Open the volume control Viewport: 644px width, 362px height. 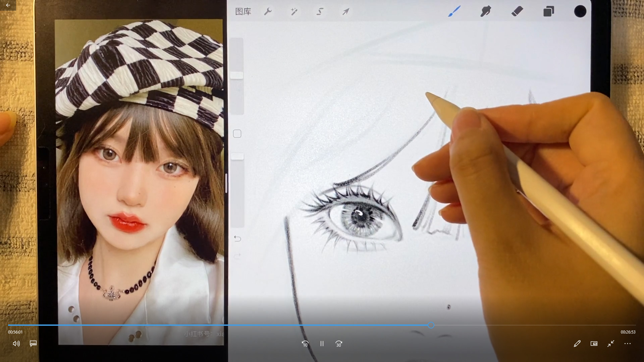point(16,344)
